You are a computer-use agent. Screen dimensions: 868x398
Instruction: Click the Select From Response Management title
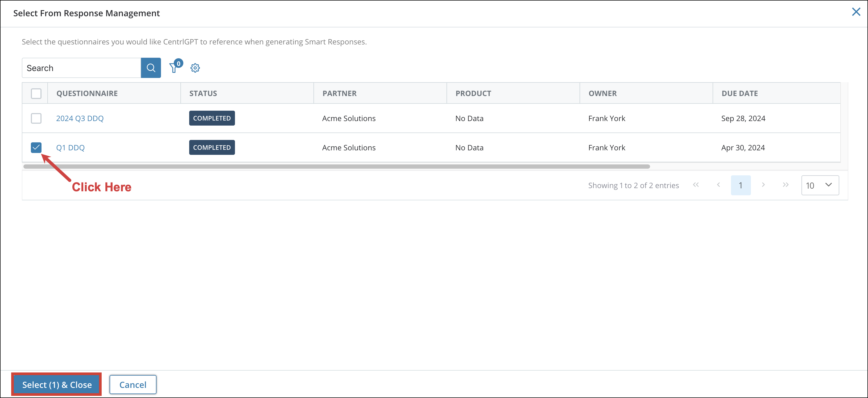point(86,13)
